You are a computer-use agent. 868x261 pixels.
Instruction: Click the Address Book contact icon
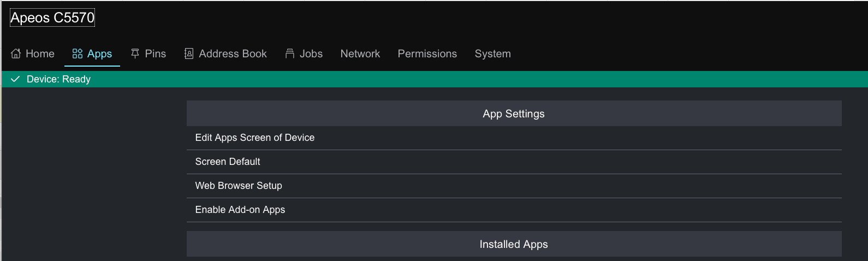[189, 54]
